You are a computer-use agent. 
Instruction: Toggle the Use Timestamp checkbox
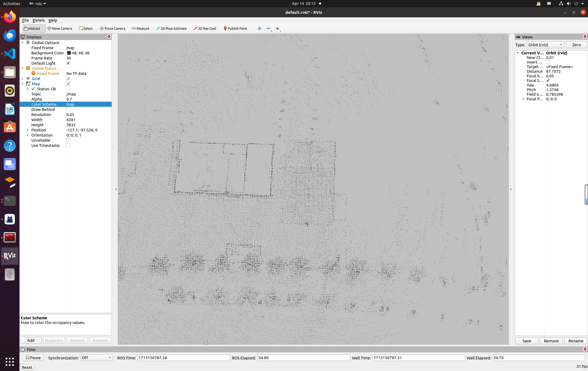tap(68, 145)
